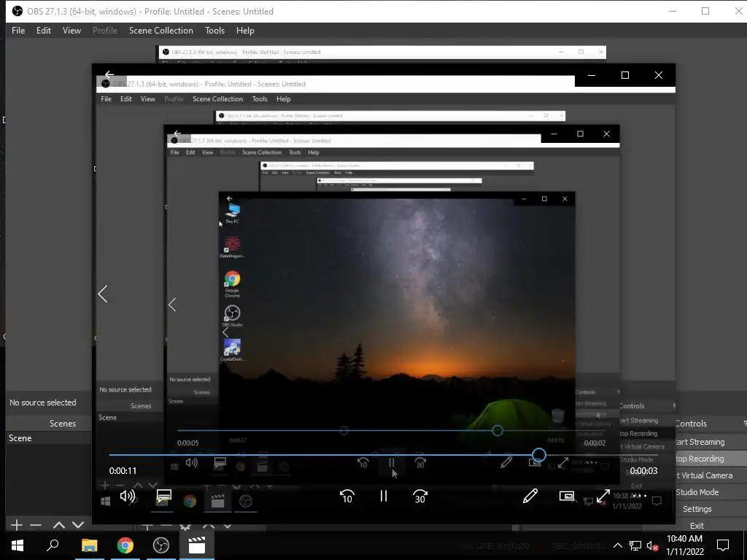Viewport: 747px width, 560px height.
Task: Open the Profile menu in the main OBS window
Action: (105, 31)
